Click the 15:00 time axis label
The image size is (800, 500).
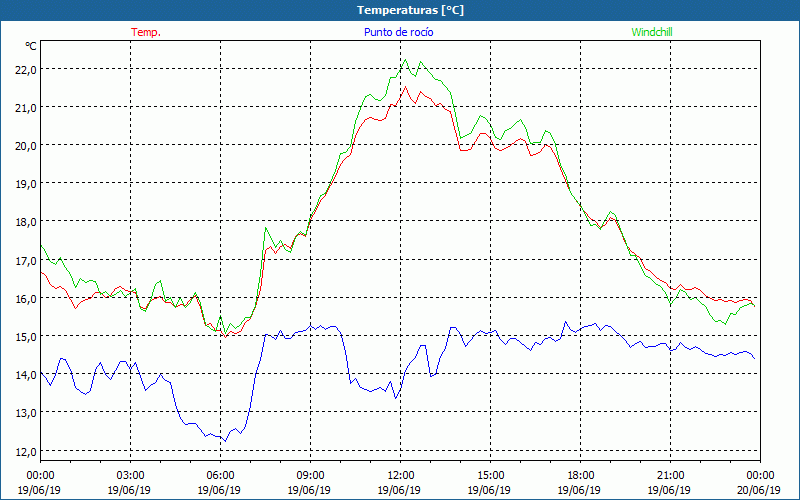490,475
